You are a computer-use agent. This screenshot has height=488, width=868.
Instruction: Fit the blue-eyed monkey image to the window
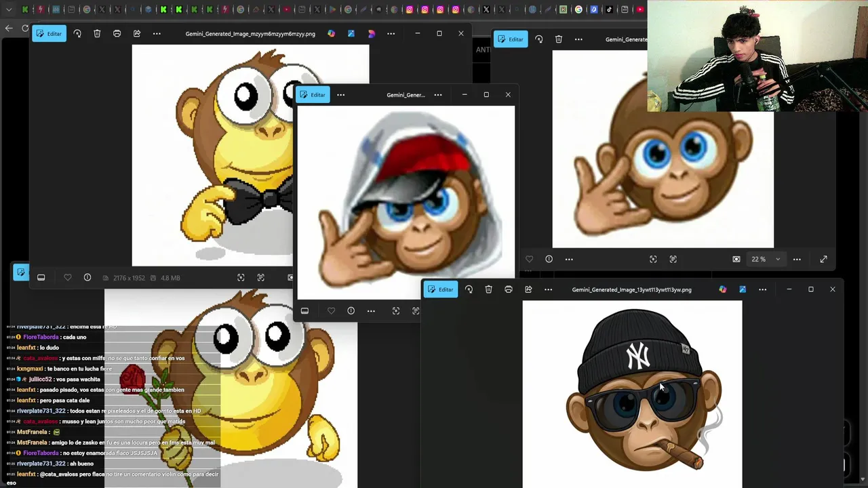[653, 259]
